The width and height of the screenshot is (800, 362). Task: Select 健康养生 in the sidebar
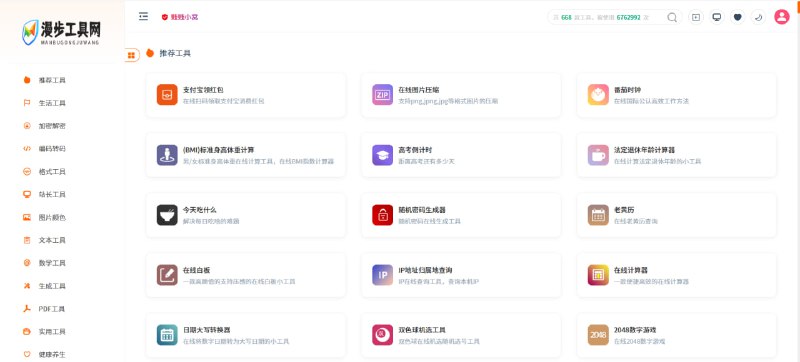(x=52, y=354)
